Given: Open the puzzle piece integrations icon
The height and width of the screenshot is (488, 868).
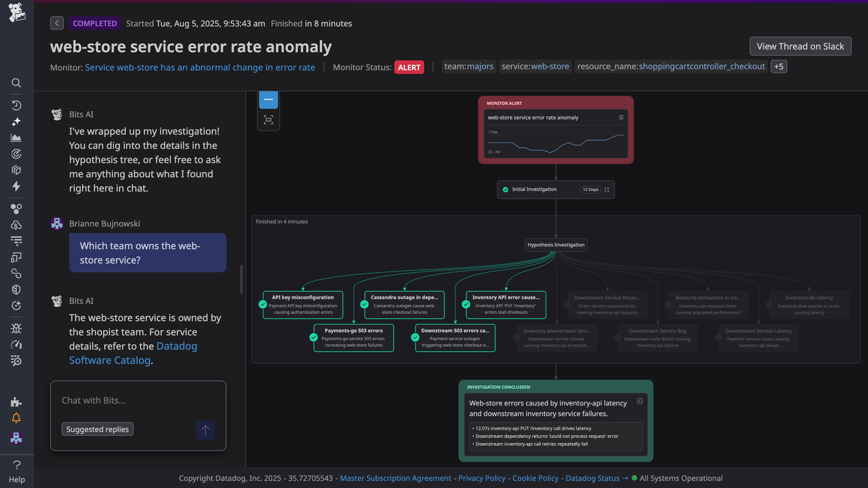Looking at the screenshot, I should click(16, 402).
